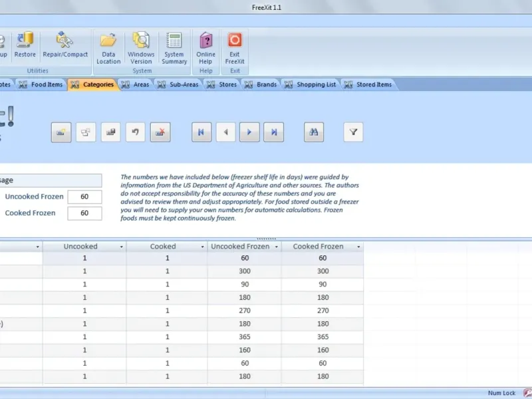Click the Num Lock status bar indicator
This screenshot has width=532, height=399.
(501, 393)
